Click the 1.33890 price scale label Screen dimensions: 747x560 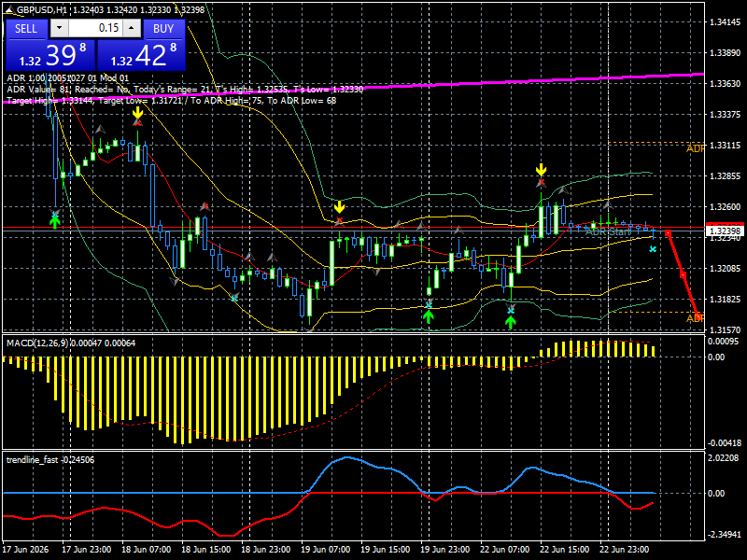(x=726, y=53)
